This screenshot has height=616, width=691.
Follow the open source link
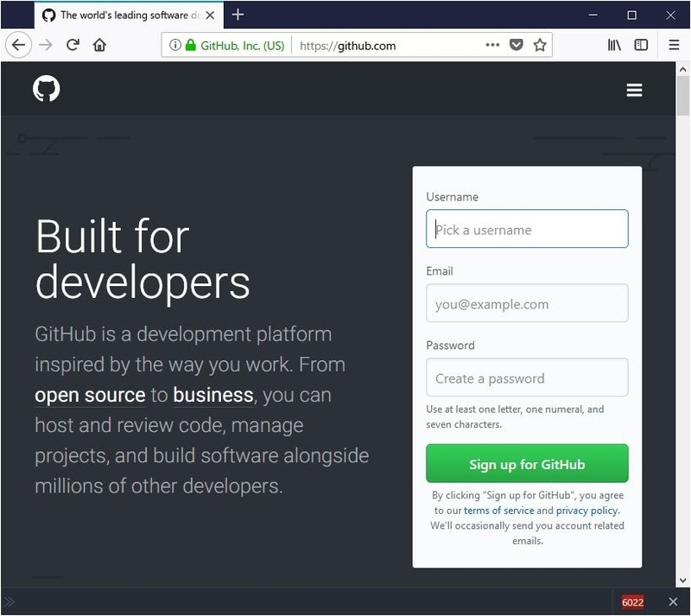(90, 396)
